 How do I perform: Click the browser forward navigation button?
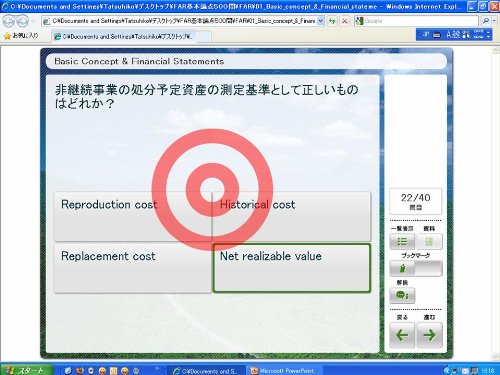tap(22, 21)
